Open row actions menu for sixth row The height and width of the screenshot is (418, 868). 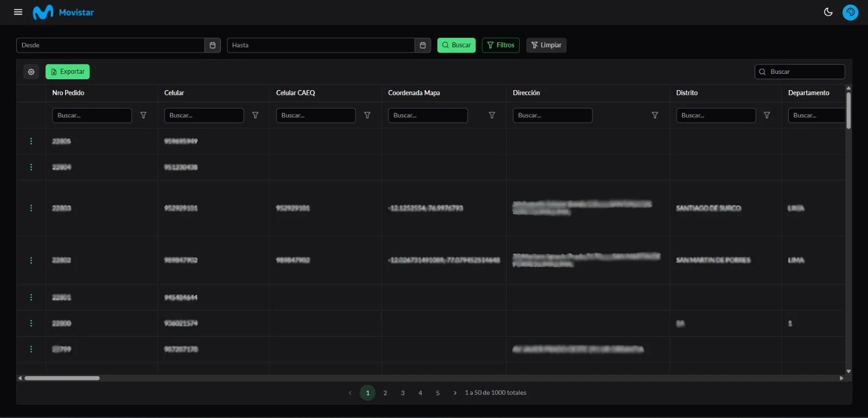pos(31,323)
